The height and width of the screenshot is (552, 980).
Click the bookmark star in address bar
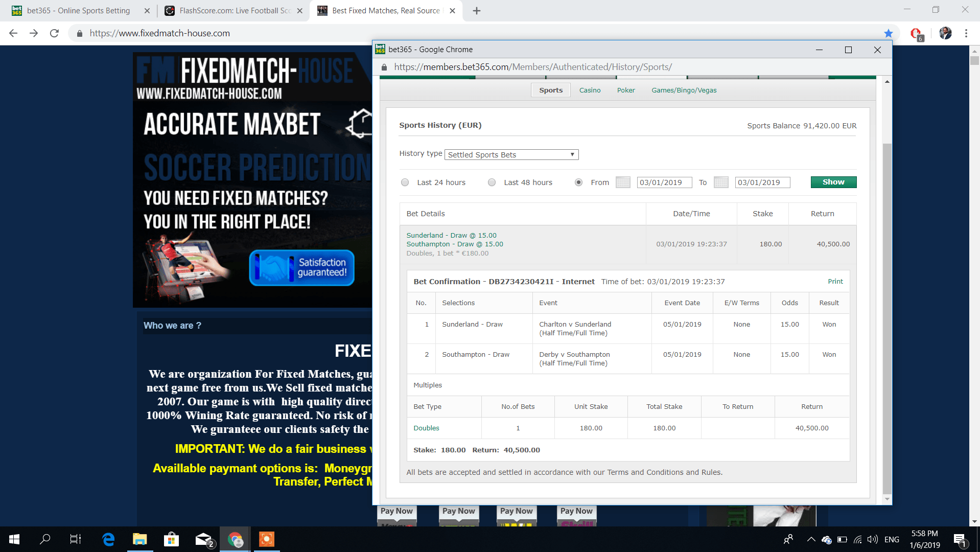click(889, 33)
